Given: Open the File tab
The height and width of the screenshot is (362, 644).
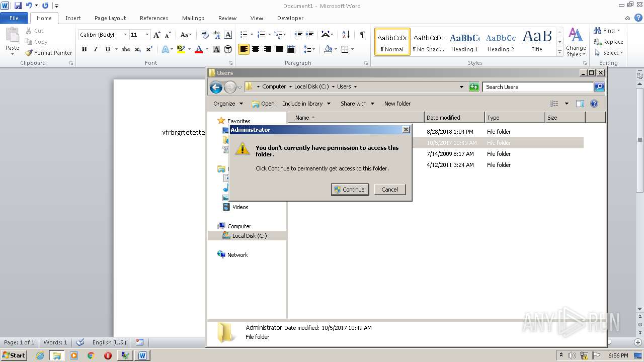Looking at the screenshot, I should coord(14,18).
